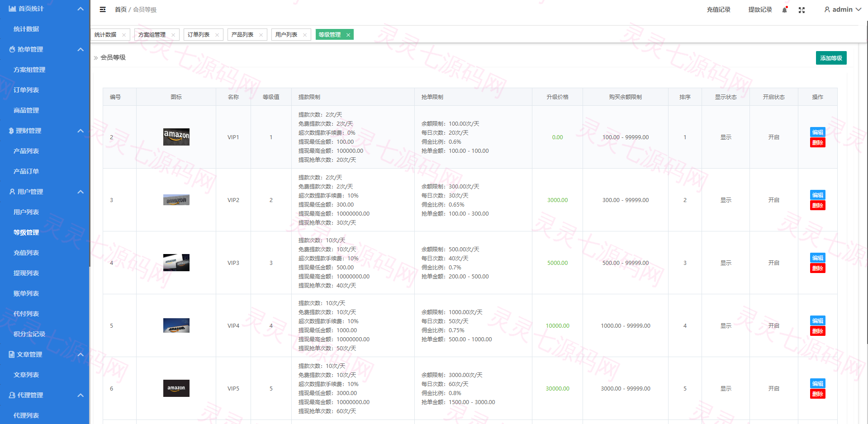The height and width of the screenshot is (424, 868).
Task: Delete the VIP5 level row
Action: pyautogui.click(x=817, y=394)
